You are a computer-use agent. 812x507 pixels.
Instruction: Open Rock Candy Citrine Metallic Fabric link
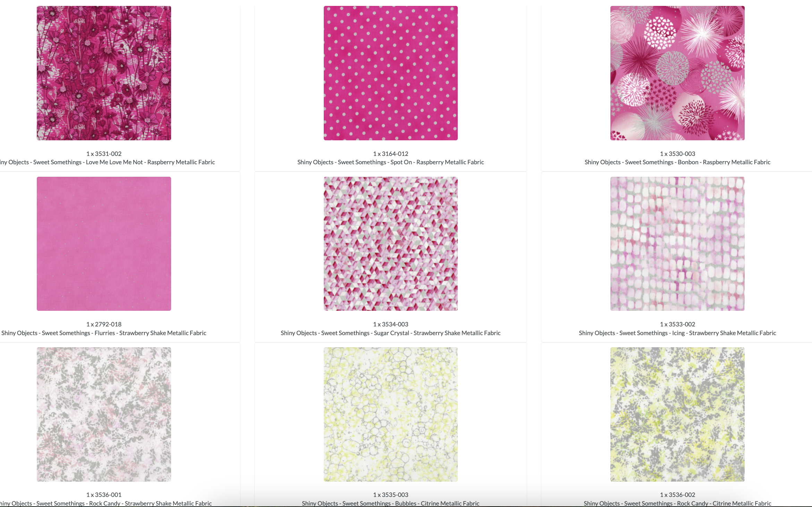coord(677,503)
